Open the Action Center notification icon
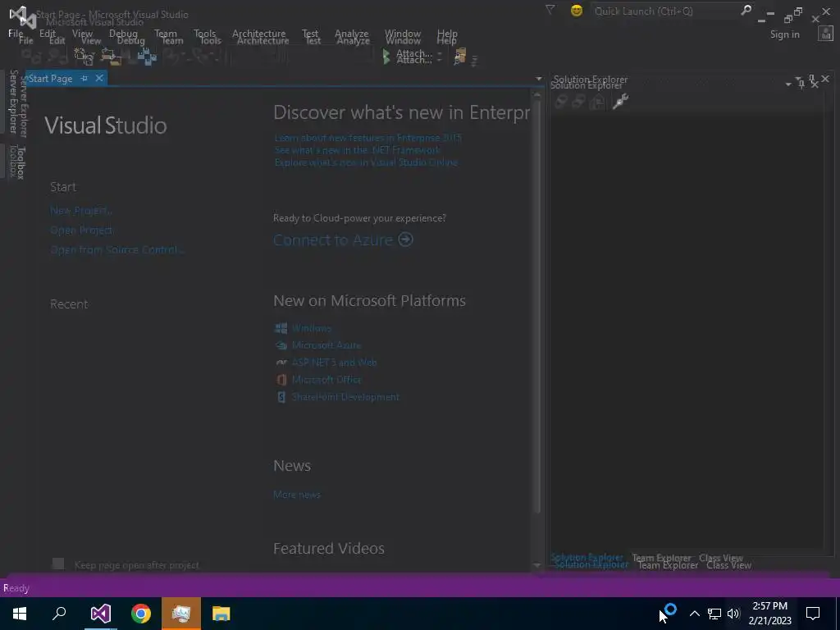840x630 pixels. tap(813, 614)
